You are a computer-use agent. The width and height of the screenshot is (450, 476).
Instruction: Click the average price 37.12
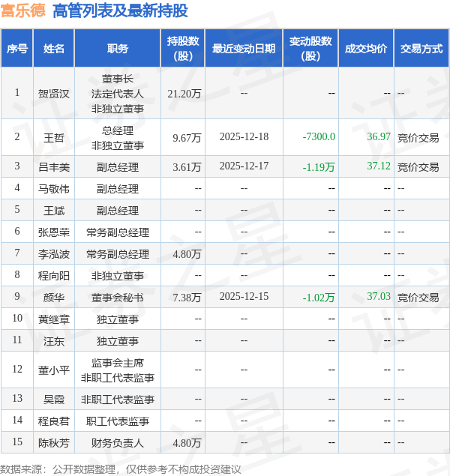[x=379, y=166]
